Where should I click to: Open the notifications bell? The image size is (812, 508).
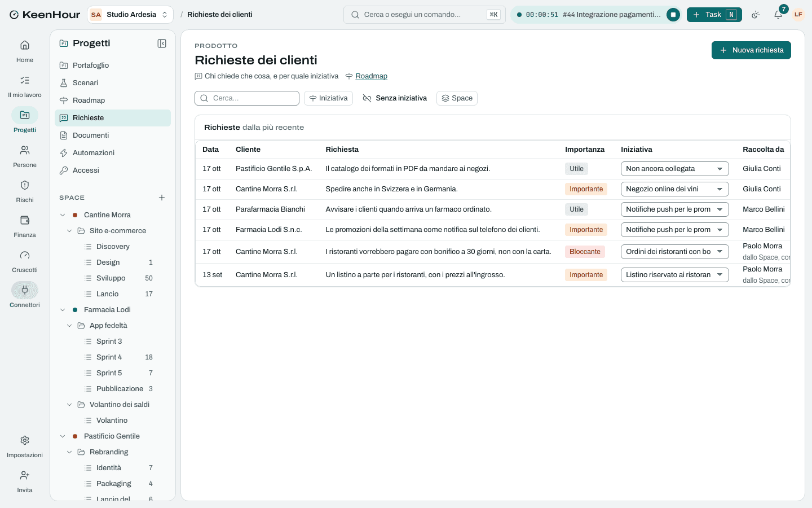point(778,15)
